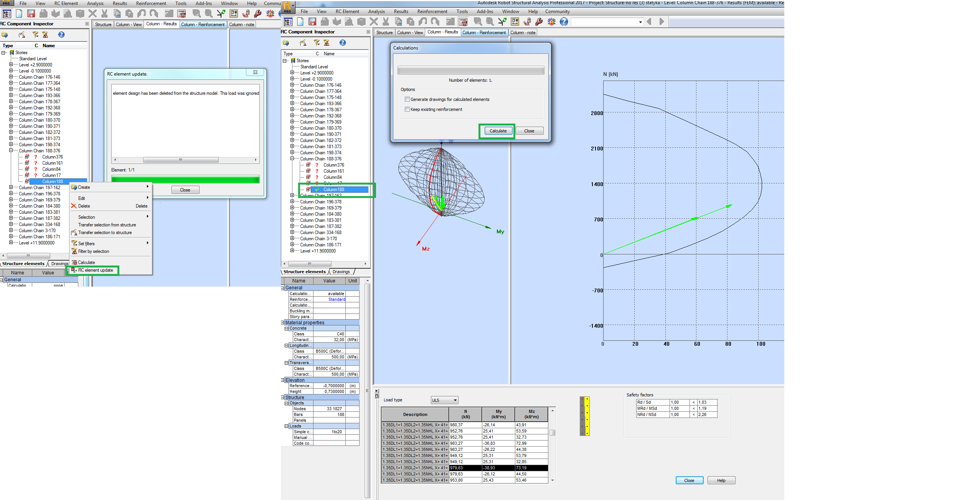Click the clear-filter icon in right Inspector
This screenshot has width=980, height=500.
pyautogui.click(x=327, y=43)
